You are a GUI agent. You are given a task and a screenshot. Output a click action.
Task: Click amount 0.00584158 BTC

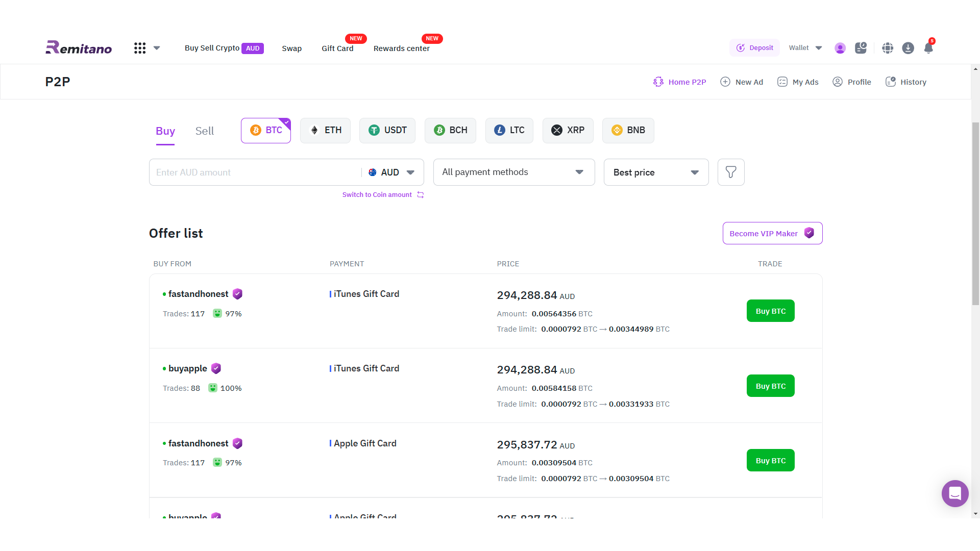[x=562, y=388]
